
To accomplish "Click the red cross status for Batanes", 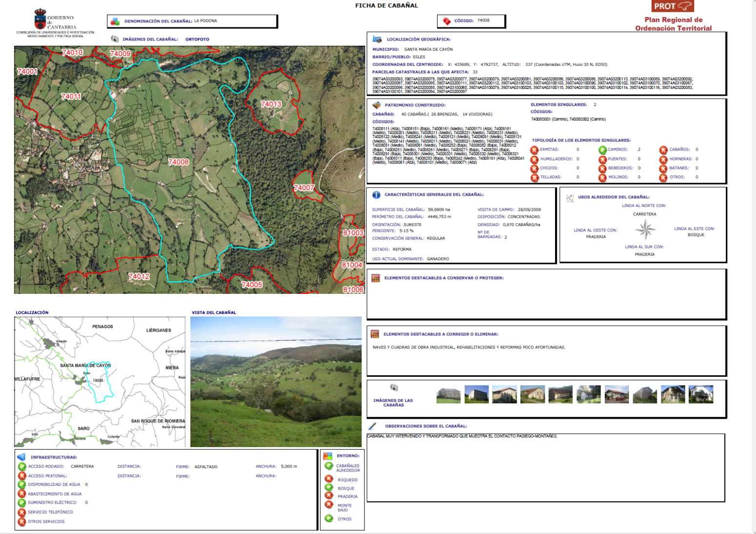I will tap(663, 168).
